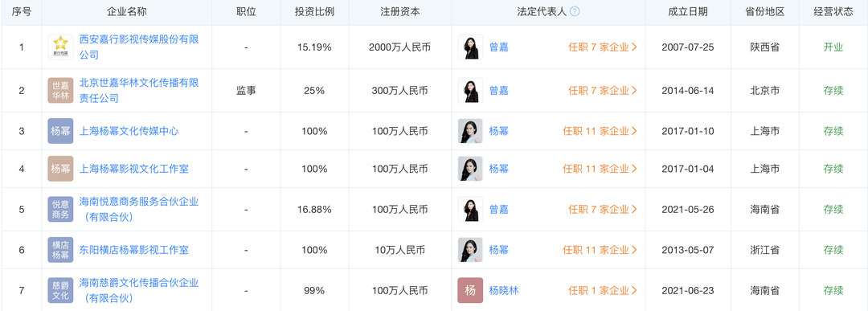Expand 任职 7 家企业 in row 1
868x311 pixels.
tap(603, 47)
